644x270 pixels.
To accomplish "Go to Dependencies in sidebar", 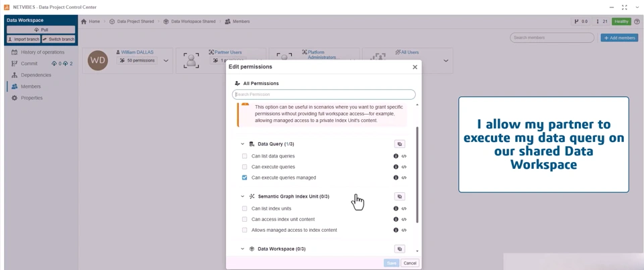I will (36, 75).
